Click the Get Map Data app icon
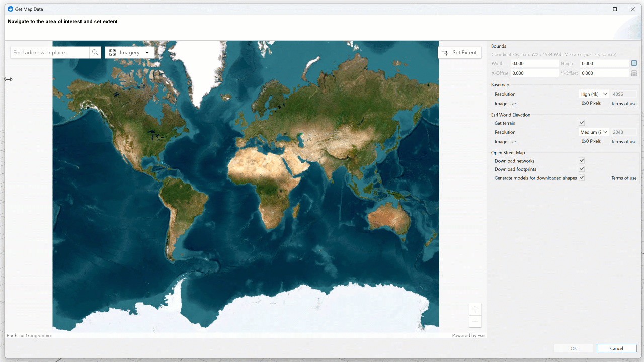The height and width of the screenshot is (362, 644). pyautogui.click(x=11, y=9)
